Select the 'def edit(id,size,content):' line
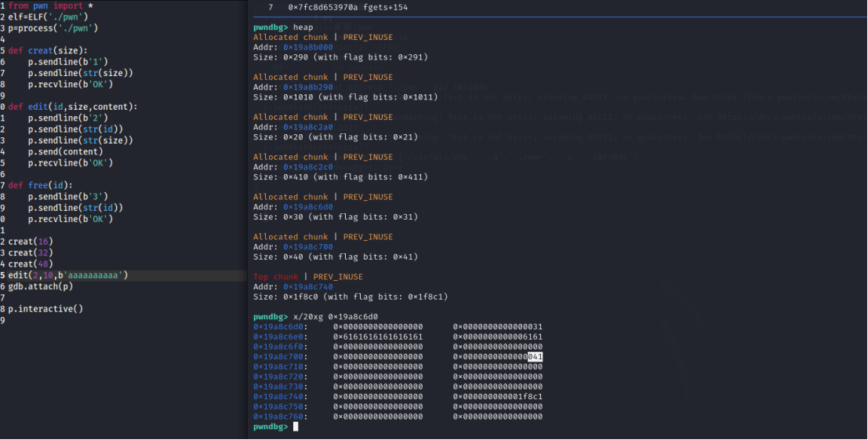 coord(73,107)
